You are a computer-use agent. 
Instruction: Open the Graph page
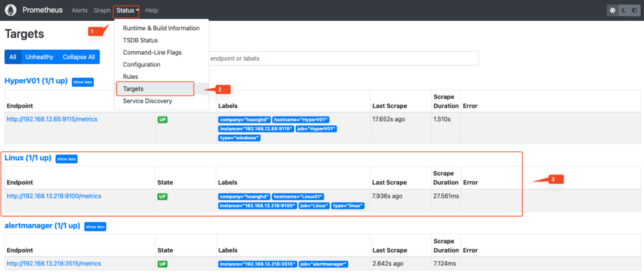102,10
